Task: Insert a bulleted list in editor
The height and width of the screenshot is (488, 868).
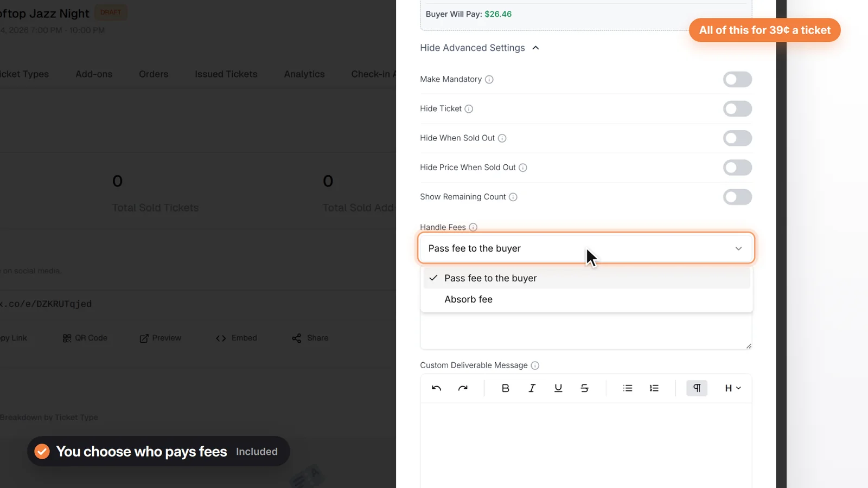Action: point(628,388)
